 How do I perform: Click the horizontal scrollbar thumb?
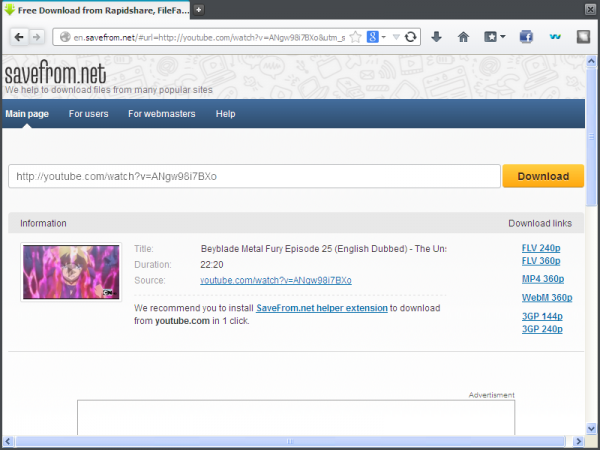click(290, 441)
